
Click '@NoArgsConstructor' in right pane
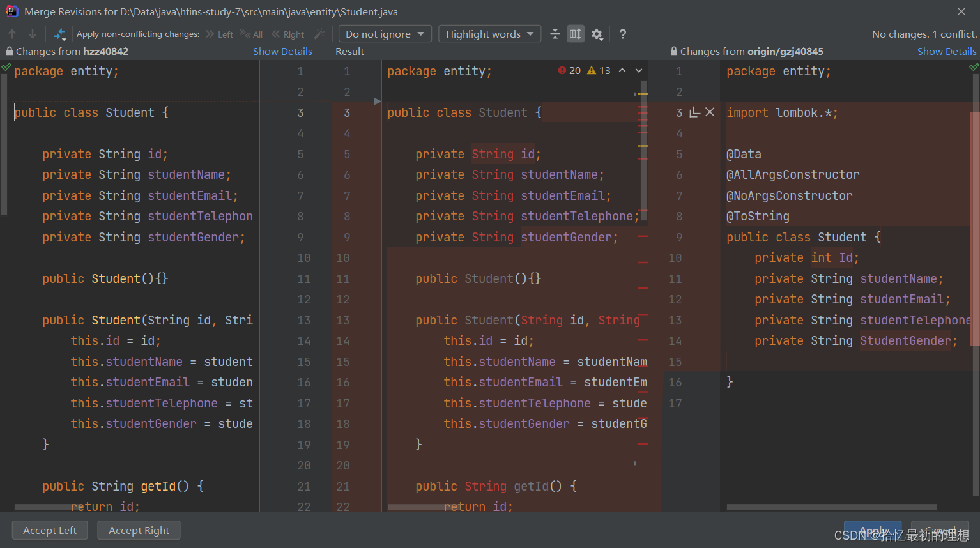[x=790, y=195]
